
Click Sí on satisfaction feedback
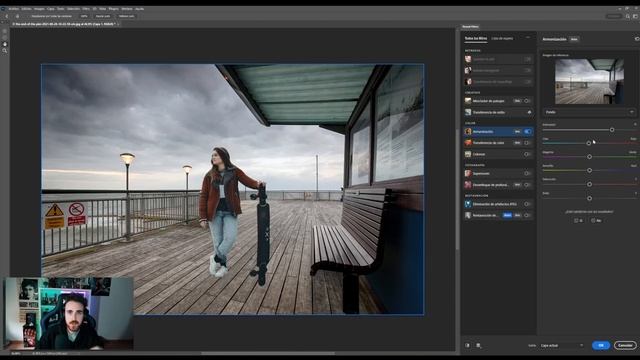578,220
